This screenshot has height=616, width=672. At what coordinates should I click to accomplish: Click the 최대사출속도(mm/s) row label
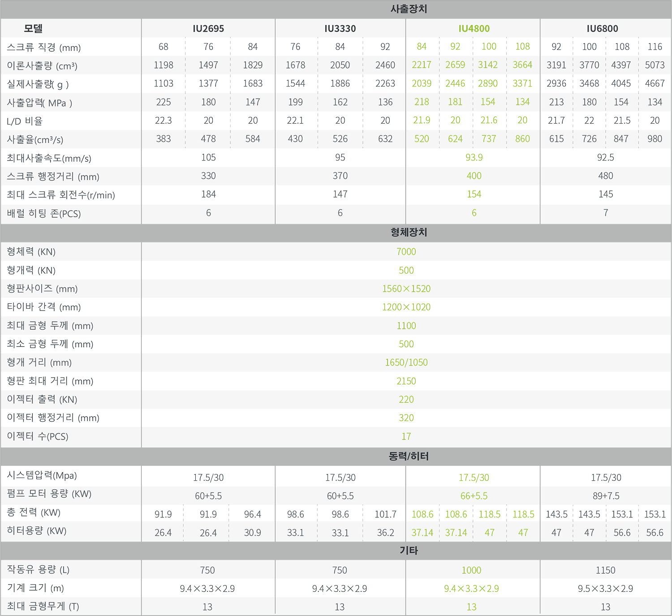tap(49, 158)
